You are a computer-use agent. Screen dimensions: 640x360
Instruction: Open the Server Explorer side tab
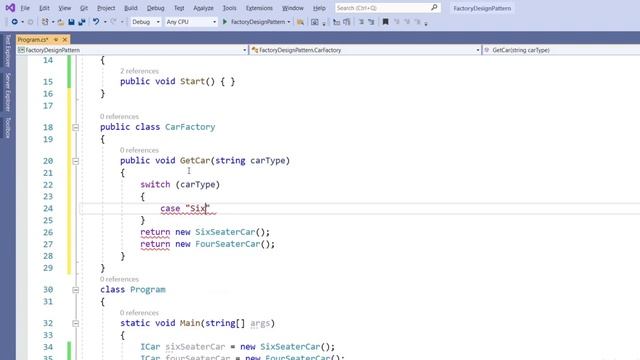click(x=7, y=92)
